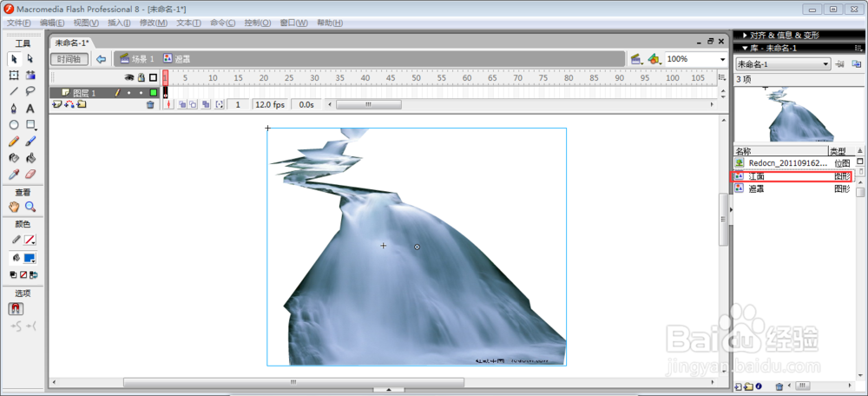
Task: Click the green outline color of 图层 1
Action: pos(154,93)
